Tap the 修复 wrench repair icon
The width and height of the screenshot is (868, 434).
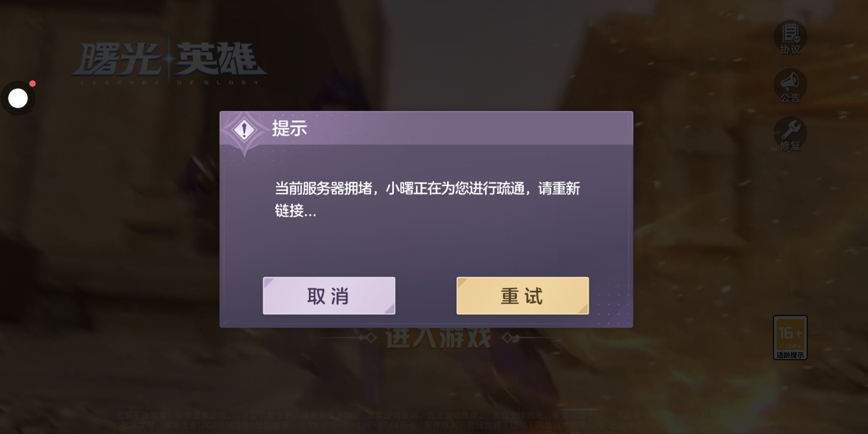790,129
